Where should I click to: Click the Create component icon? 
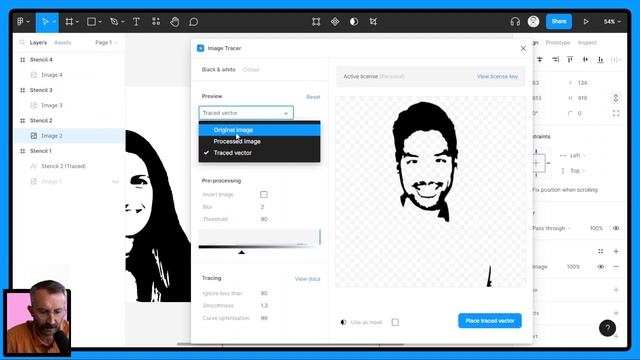[335, 22]
